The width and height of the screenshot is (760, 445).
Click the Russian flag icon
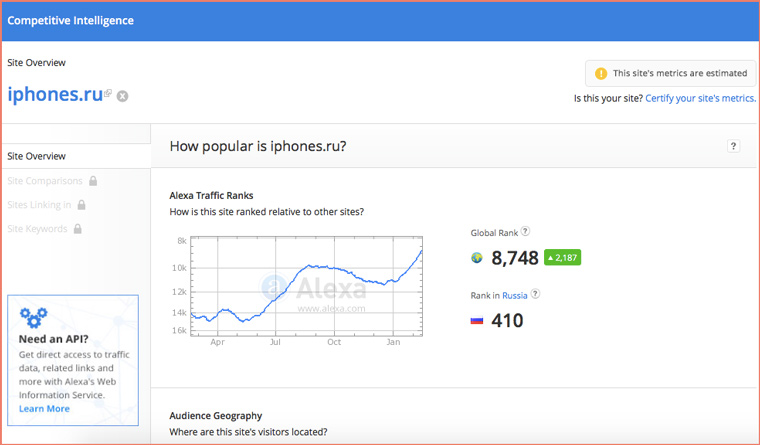tap(477, 321)
